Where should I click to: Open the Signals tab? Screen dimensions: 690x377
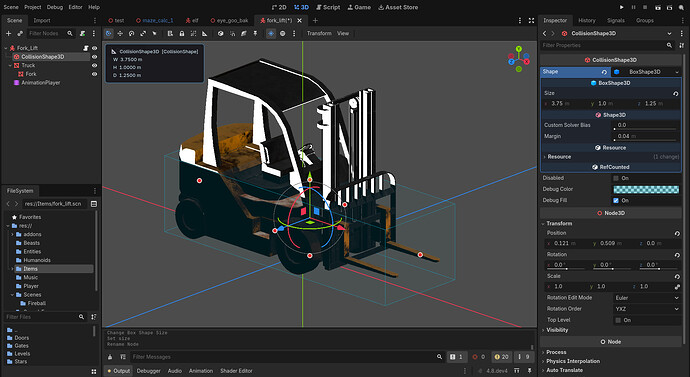(x=615, y=21)
